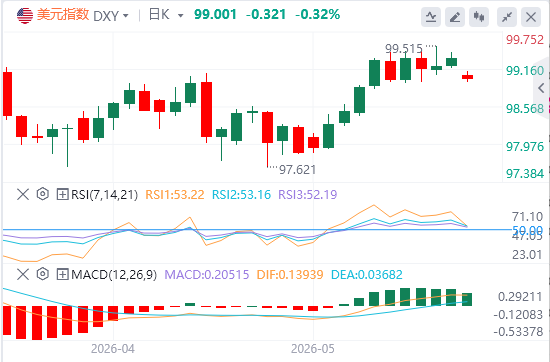Expand the side panel with left chevron
550x362 pixels.
[x=542, y=88]
